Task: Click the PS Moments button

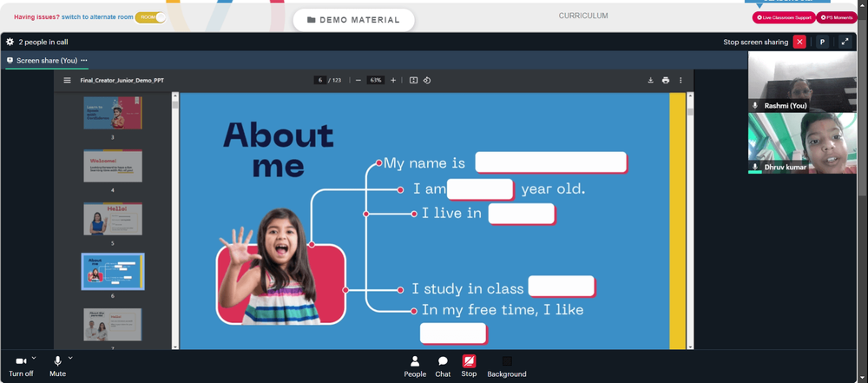Action: [837, 17]
